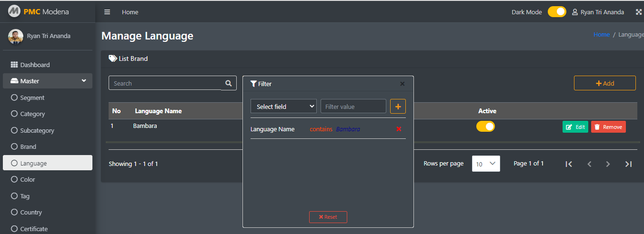Open the Home link in top navbar

point(130,12)
